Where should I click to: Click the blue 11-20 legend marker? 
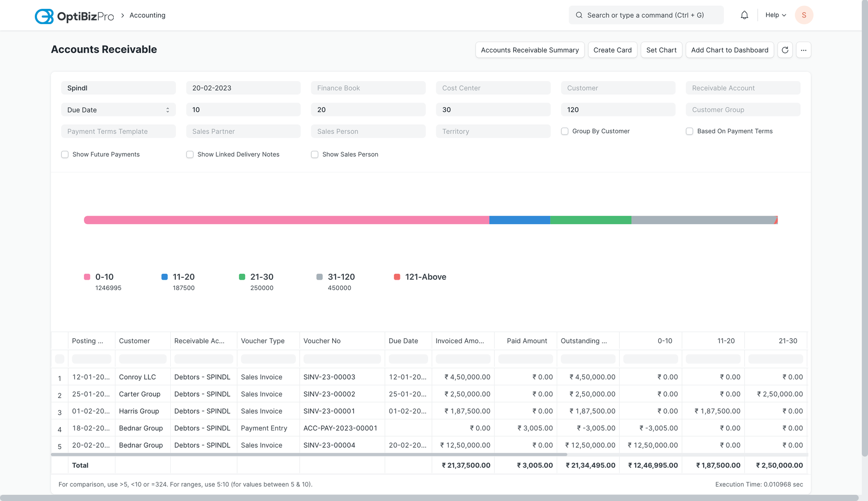(x=164, y=277)
